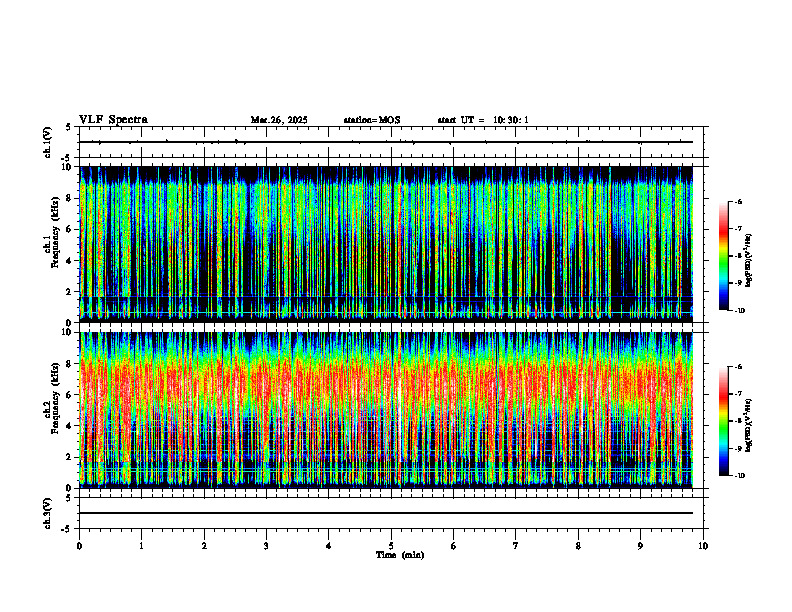792x612 pixels.
Task: Click the time axis tick label "1"
Action: tap(141, 546)
